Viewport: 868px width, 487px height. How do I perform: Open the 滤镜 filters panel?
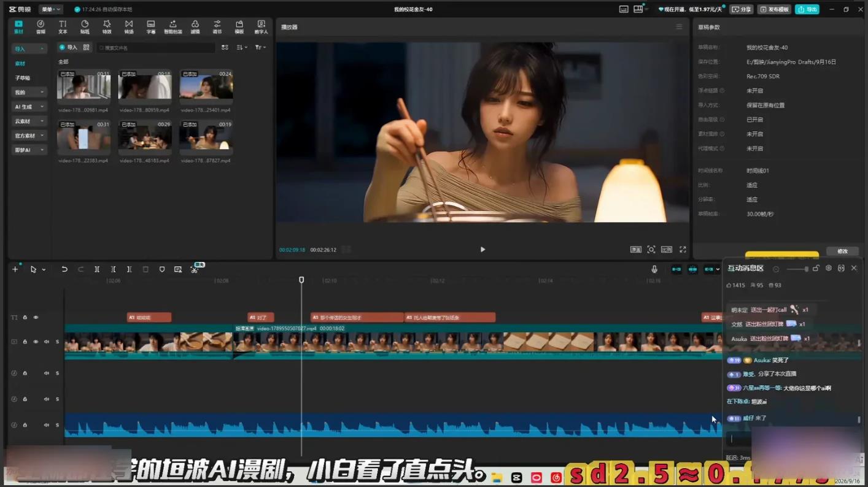tap(195, 27)
